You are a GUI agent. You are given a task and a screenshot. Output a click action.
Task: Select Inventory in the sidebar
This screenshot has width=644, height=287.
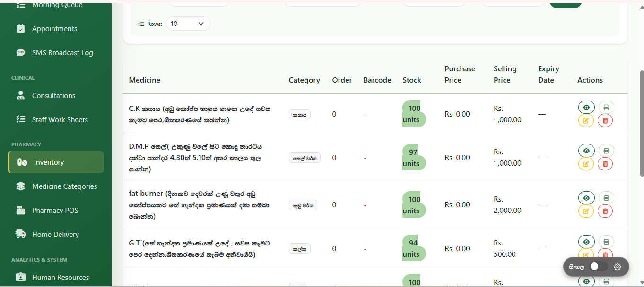point(56,162)
